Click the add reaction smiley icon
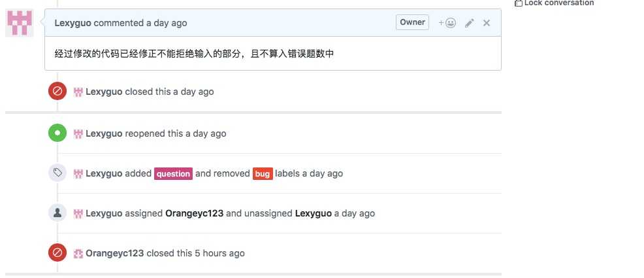This screenshot has height=278, width=644. (x=447, y=23)
